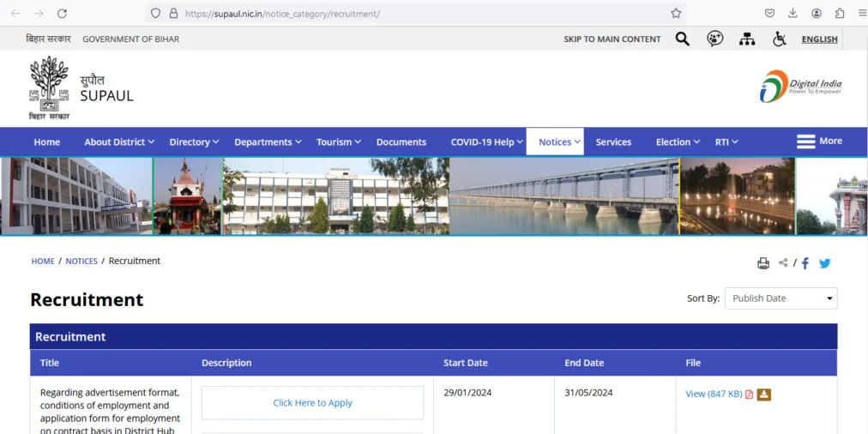
Task: Click the बिहार सरकार text in top bar
Action: [x=48, y=39]
